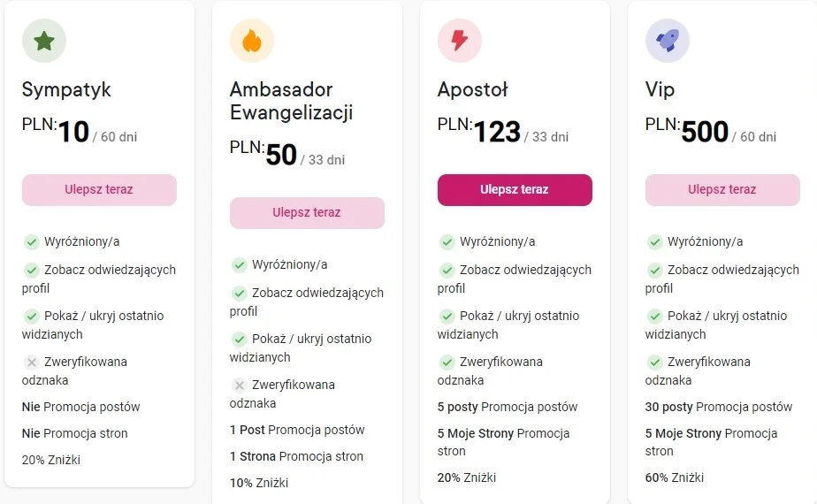
Task: Click the 60% Zniżki text in Vip
Action: tap(675, 477)
